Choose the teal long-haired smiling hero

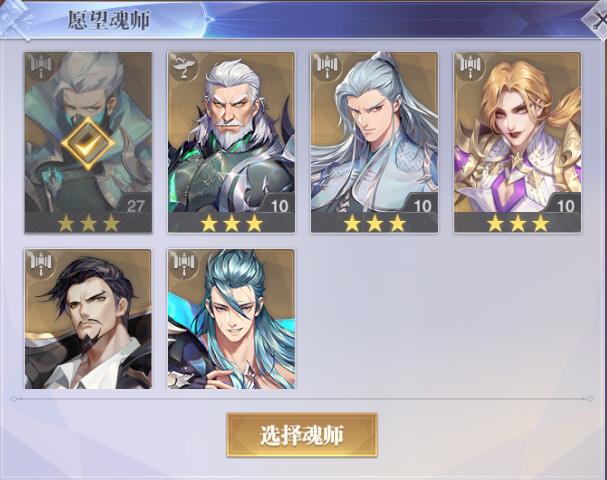click(x=231, y=319)
